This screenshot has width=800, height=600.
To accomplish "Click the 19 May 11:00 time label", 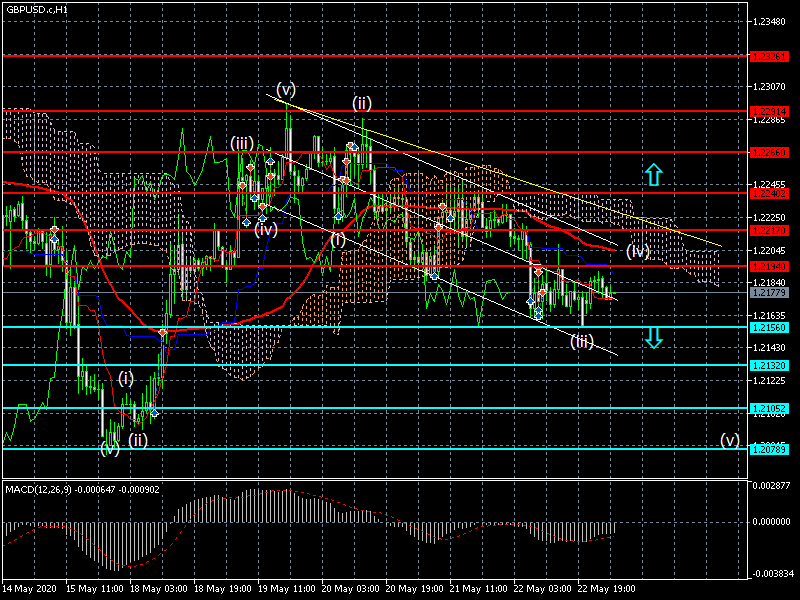I will (287, 589).
